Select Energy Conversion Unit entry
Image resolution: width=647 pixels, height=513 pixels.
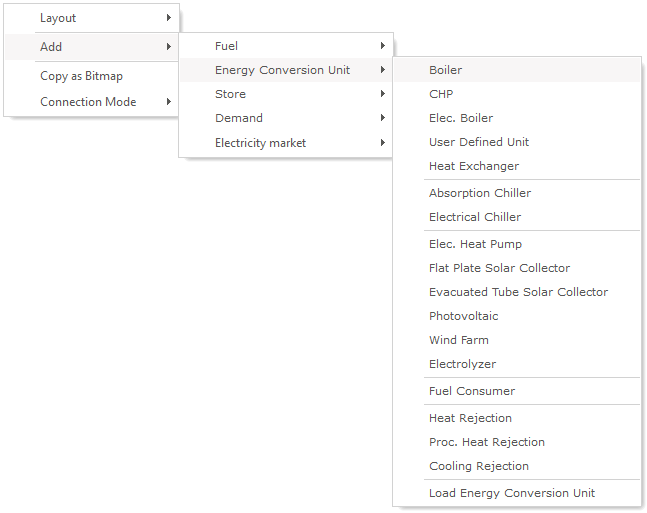[x=286, y=70]
